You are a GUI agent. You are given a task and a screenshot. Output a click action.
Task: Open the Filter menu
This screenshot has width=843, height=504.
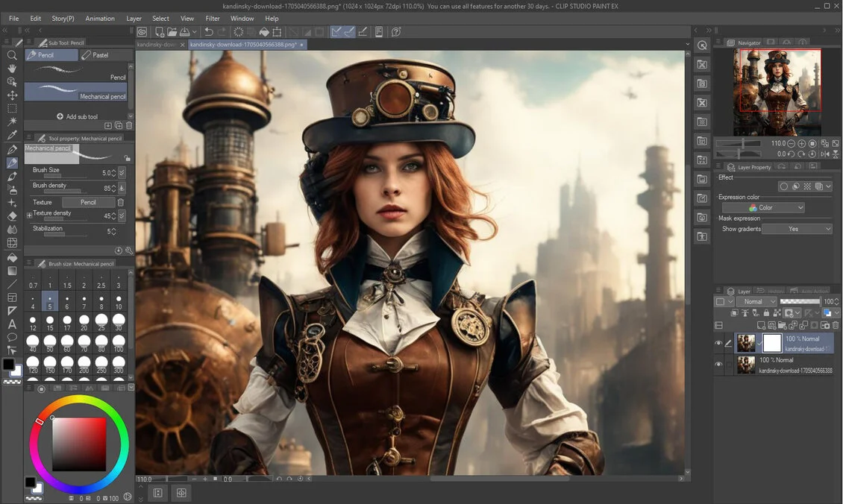point(213,18)
